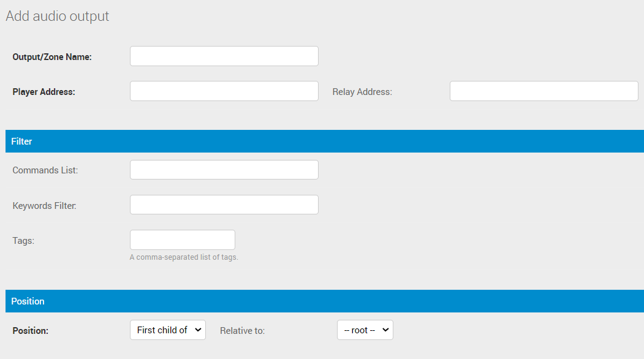Expand the '-- root --' Relative to dropdown
This screenshot has width=644, height=359.
click(365, 330)
